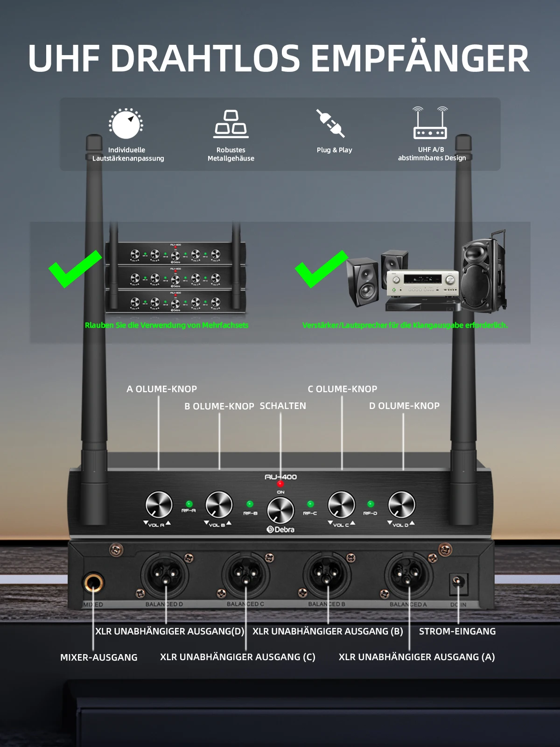Click the DC IN power socket

point(457,582)
